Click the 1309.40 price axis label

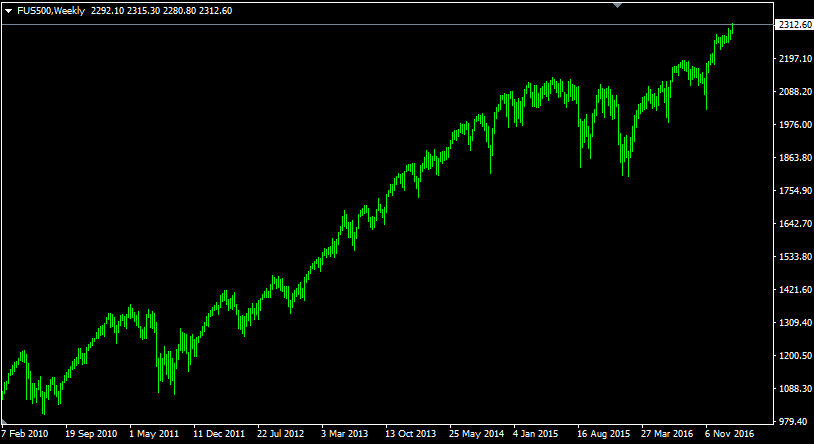point(795,322)
